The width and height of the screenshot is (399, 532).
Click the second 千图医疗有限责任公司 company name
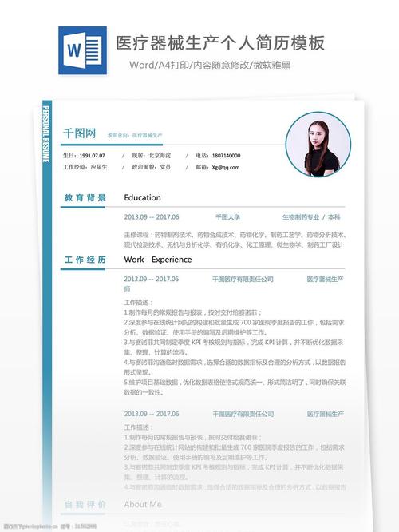click(243, 414)
